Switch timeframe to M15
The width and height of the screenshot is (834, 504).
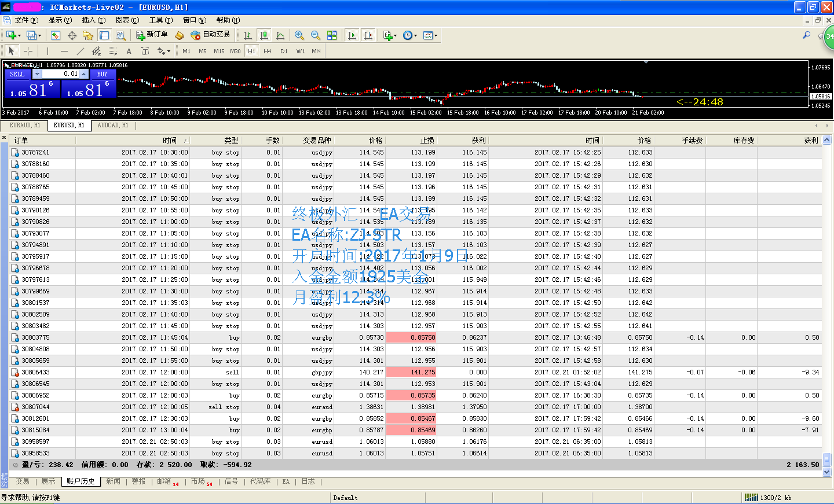click(x=219, y=51)
